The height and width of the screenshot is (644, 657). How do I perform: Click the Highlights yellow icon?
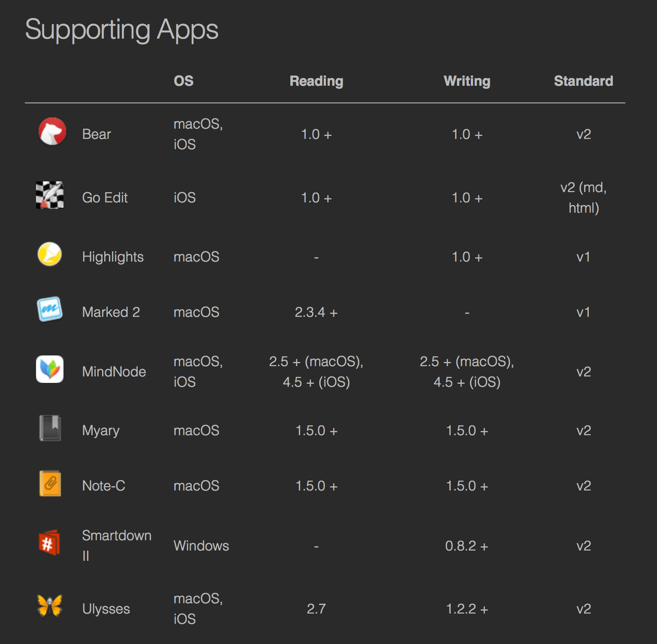coord(50,254)
